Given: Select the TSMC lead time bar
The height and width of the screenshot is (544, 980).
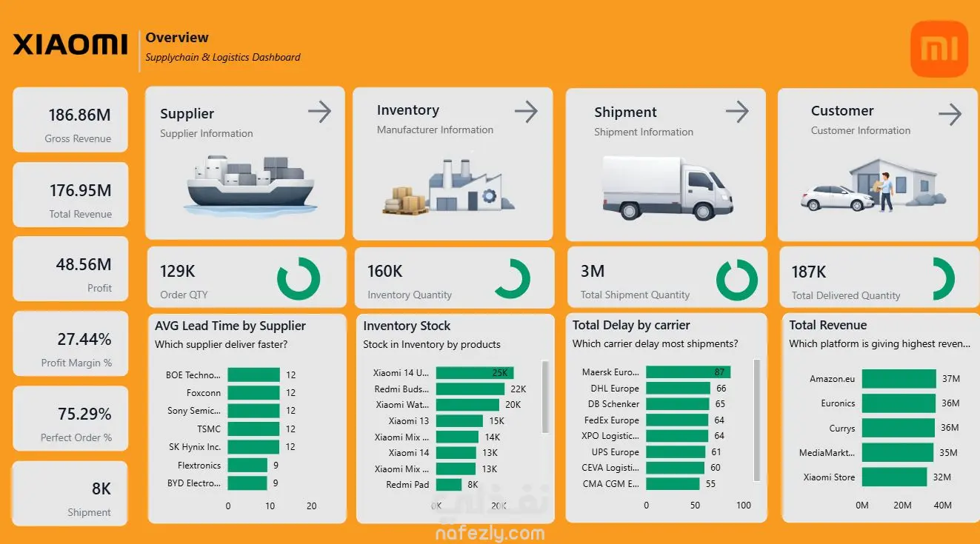Looking at the screenshot, I should [253, 429].
